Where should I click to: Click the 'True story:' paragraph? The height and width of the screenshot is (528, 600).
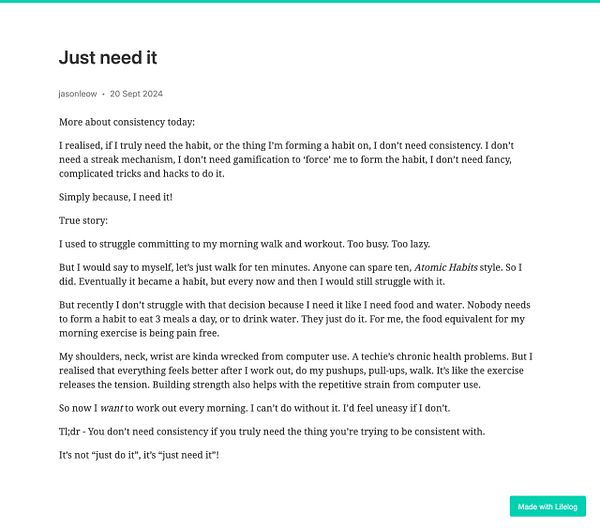pyautogui.click(x=83, y=220)
